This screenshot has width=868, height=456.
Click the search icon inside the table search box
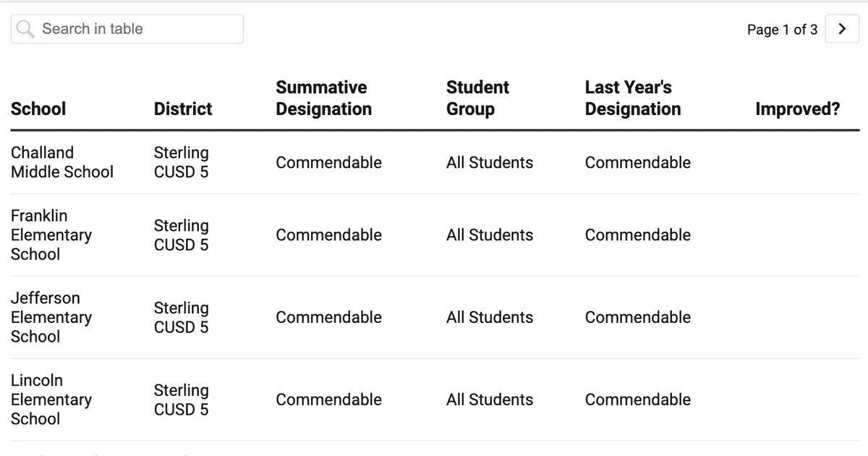tap(25, 28)
